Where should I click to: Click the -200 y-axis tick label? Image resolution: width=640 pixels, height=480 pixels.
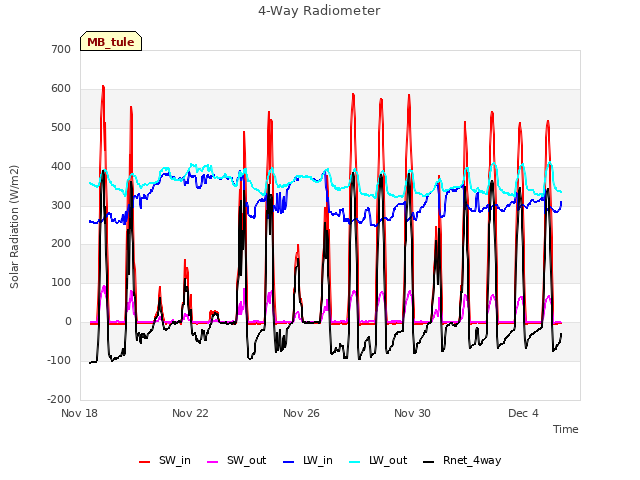pos(59,399)
